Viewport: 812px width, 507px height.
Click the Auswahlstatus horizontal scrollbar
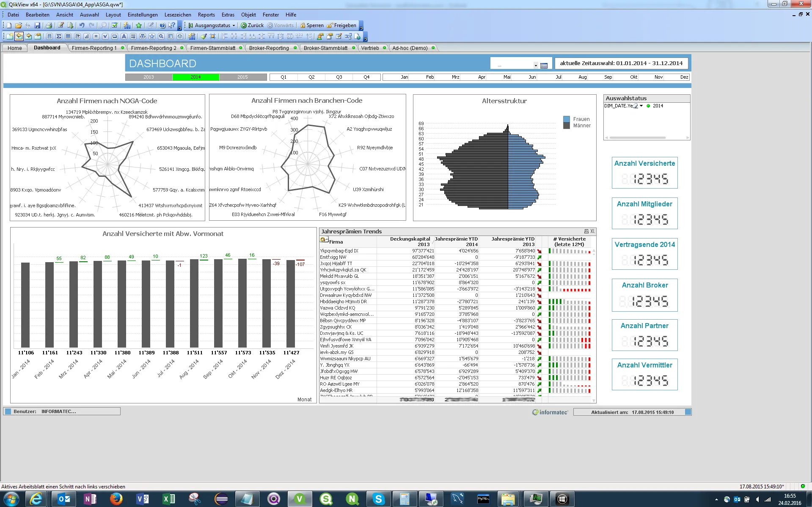pyautogui.click(x=637, y=137)
